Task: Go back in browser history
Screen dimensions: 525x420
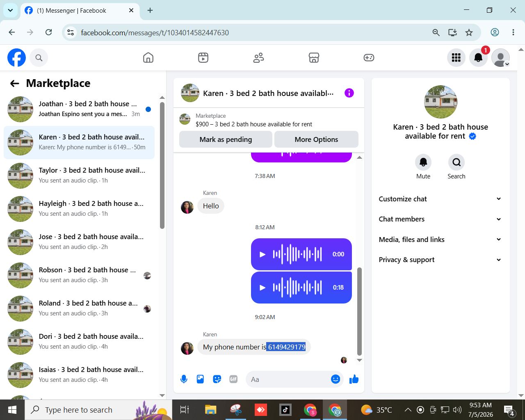Action: coord(12,32)
